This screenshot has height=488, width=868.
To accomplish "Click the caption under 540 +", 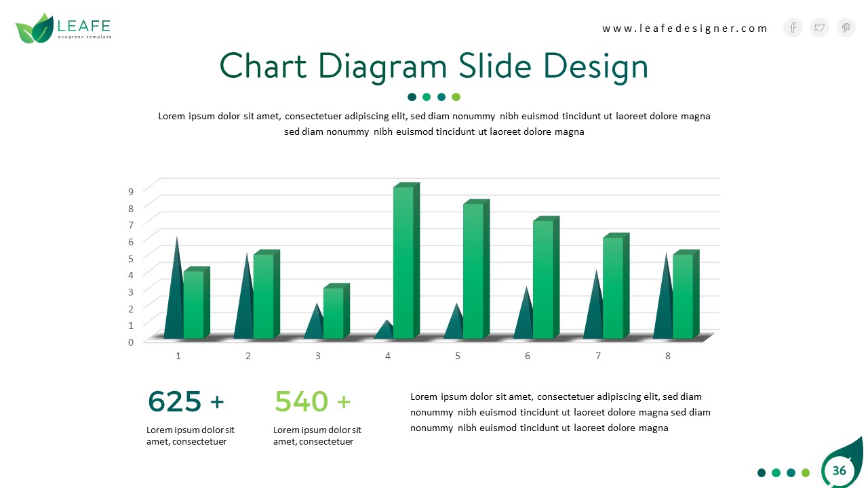I will point(317,436).
